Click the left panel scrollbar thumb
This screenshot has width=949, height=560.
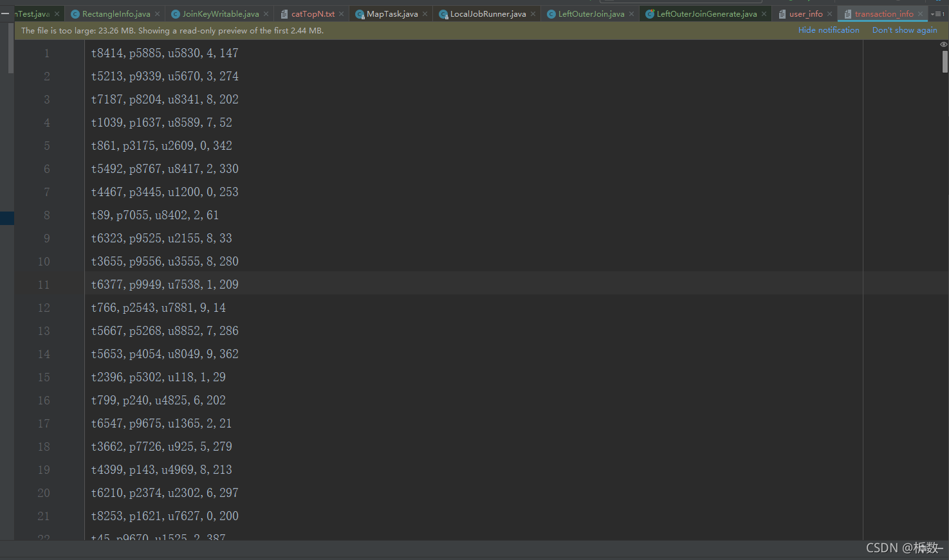point(10,48)
